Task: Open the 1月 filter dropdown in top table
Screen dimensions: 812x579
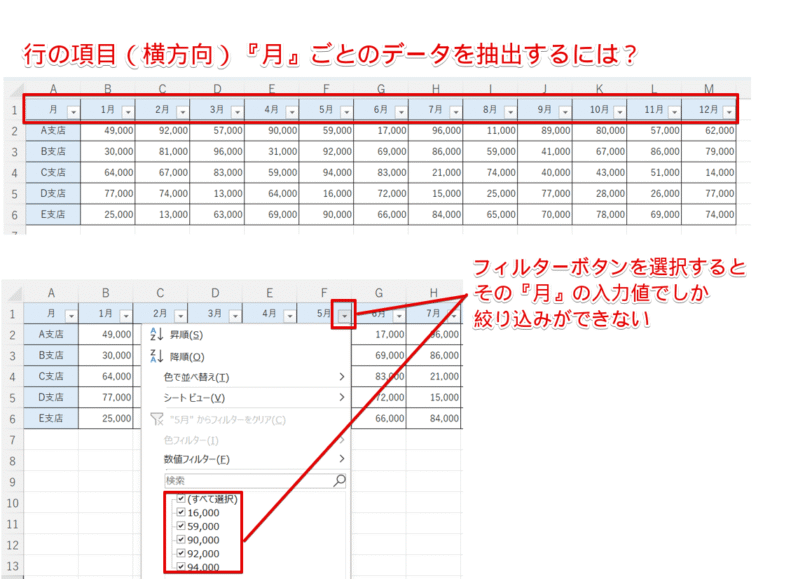Action: tap(128, 112)
